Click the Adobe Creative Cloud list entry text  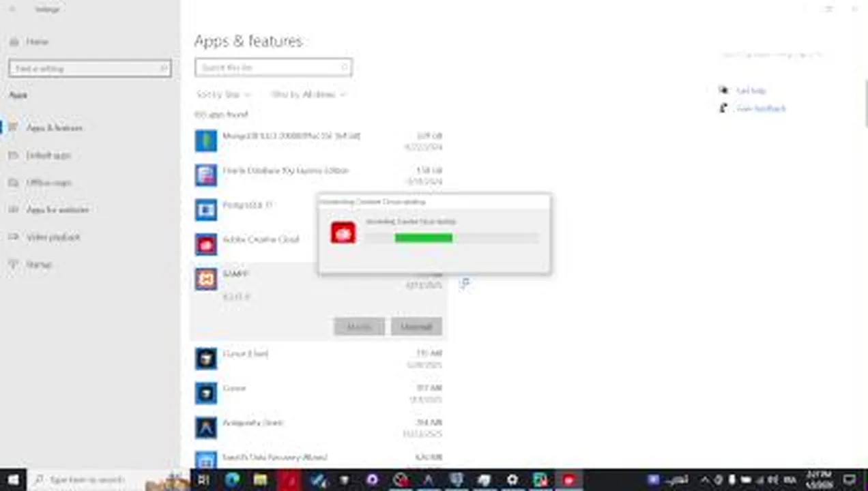coord(261,239)
